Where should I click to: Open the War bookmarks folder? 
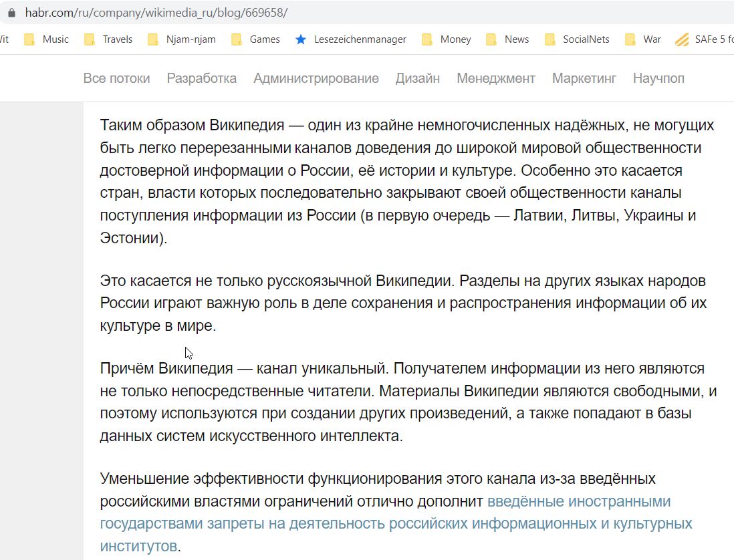[643, 39]
